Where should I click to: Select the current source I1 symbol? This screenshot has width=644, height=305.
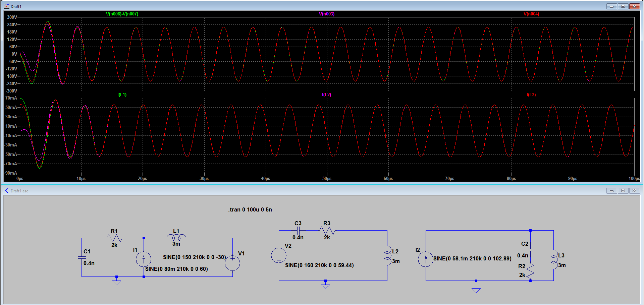point(144,259)
